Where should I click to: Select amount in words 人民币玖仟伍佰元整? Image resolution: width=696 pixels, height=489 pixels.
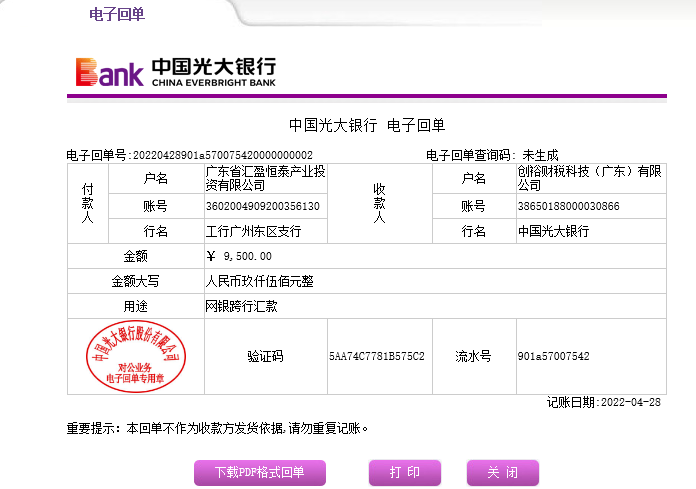click(259, 281)
